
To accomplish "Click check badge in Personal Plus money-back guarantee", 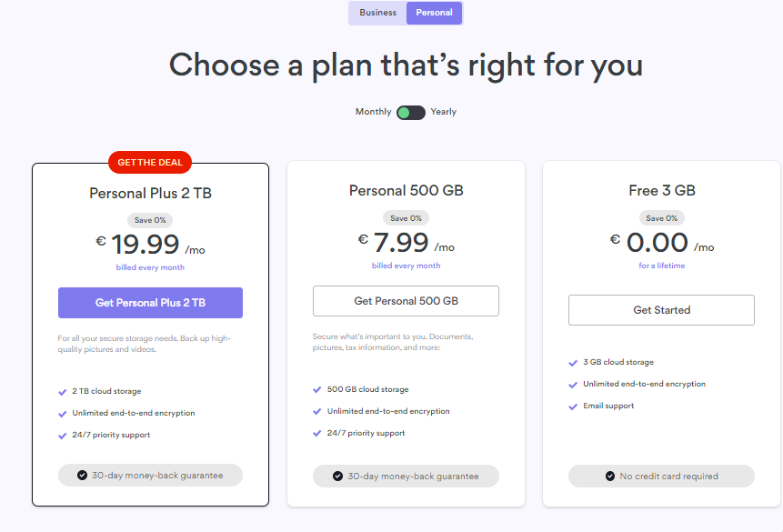I will point(83,475).
